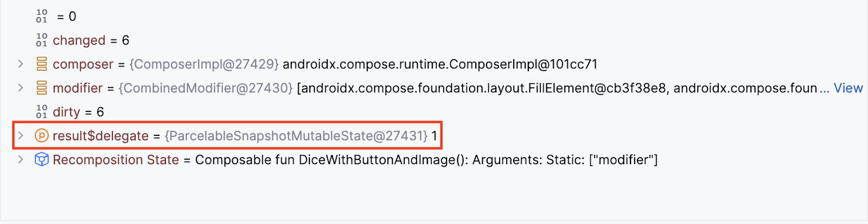Select the "changed" variable name
Viewport: 868px width, 224px height.
(79, 40)
